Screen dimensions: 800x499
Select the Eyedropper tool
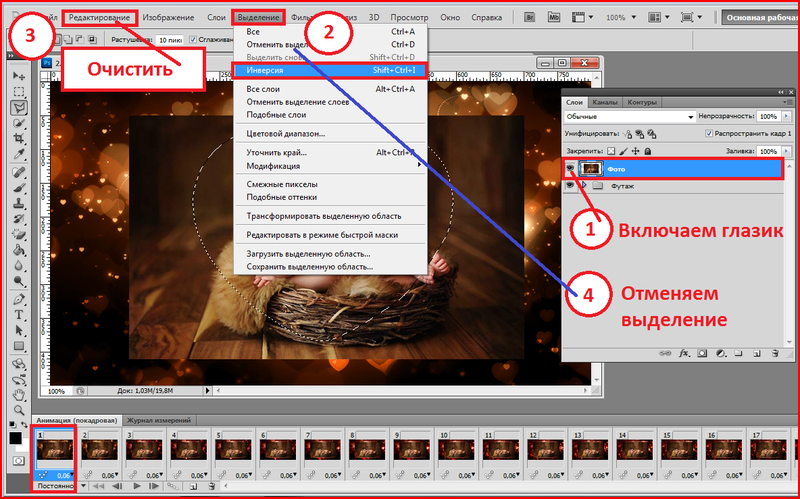point(19,155)
